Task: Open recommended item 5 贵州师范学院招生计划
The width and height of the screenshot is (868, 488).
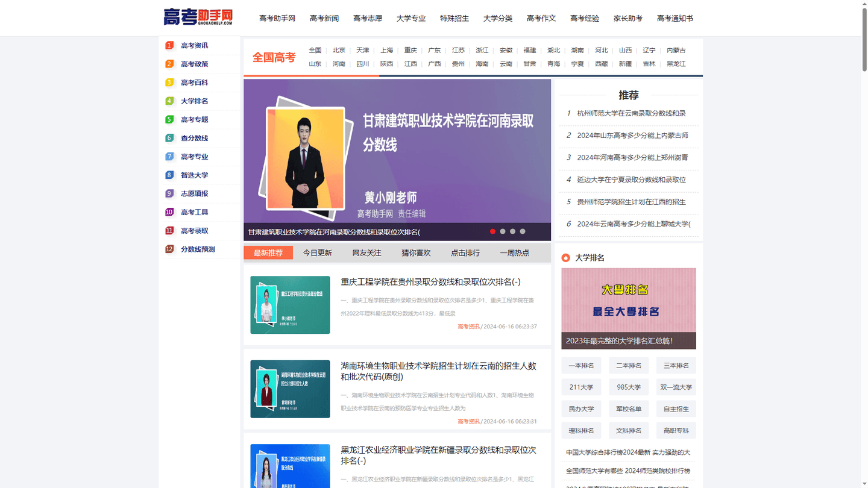Action: point(631,202)
